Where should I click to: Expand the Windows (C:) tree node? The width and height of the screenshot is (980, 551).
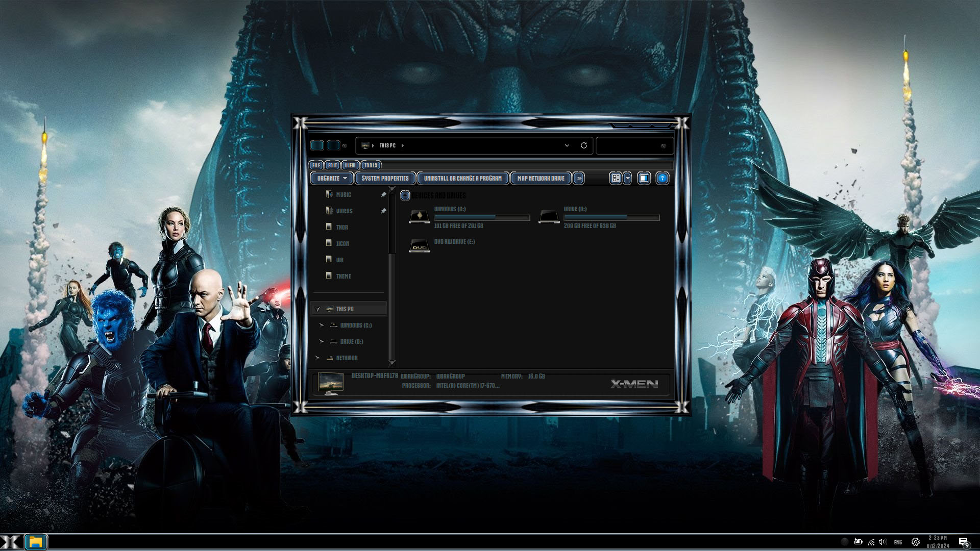(x=321, y=325)
